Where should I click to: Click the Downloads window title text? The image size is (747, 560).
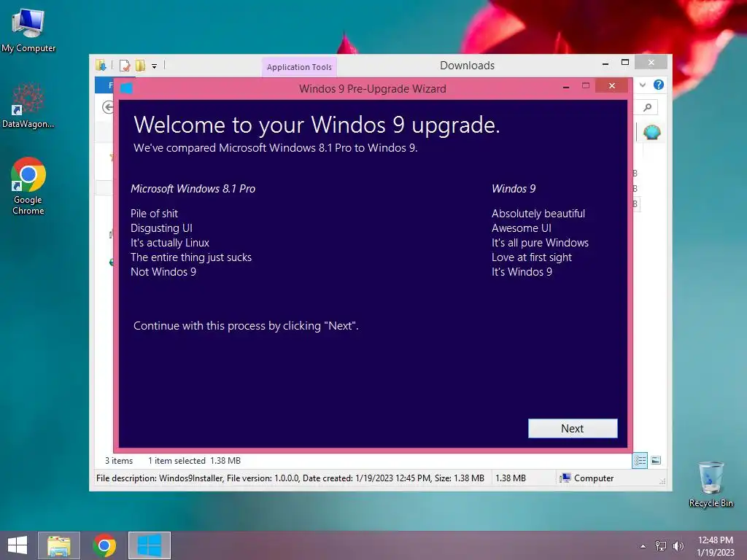point(467,65)
